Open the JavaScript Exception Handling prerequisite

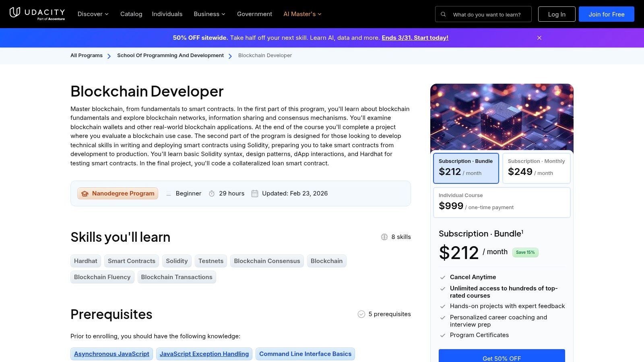click(204, 354)
